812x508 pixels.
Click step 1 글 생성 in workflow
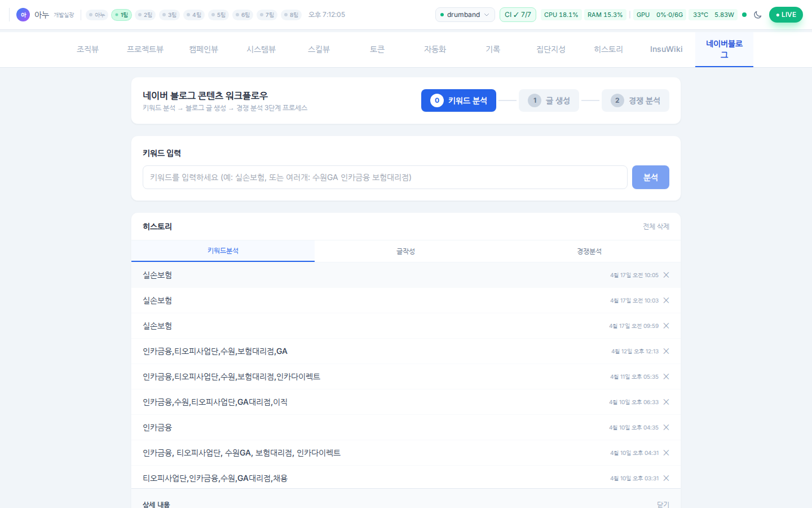pyautogui.click(x=549, y=100)
